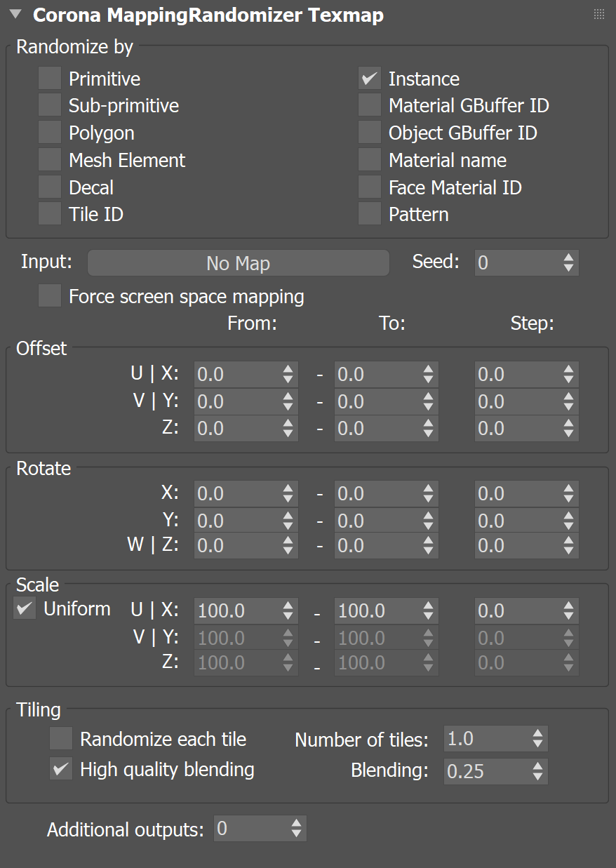The height and width of the screenshot is (868, 616).
Task: Enable the Material GBuffer ID checkbox
Action: pyautogui.click(x=370, y=105)
